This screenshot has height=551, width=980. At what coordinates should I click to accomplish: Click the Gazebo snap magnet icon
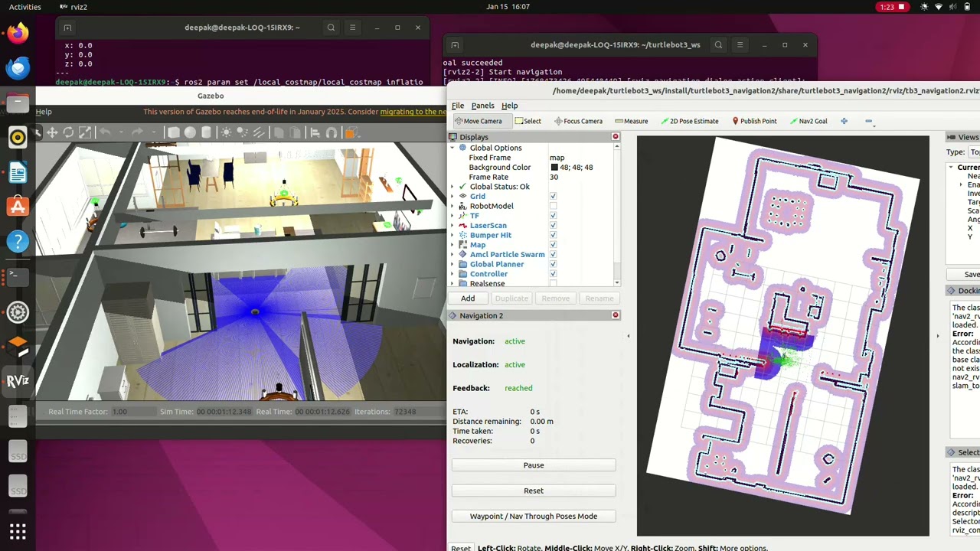click(x=332, y=132)
